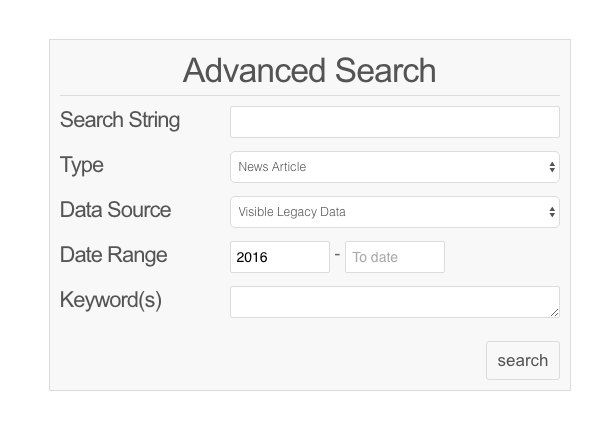
Task: Click the Date Range label
Action: click(113, 255)
